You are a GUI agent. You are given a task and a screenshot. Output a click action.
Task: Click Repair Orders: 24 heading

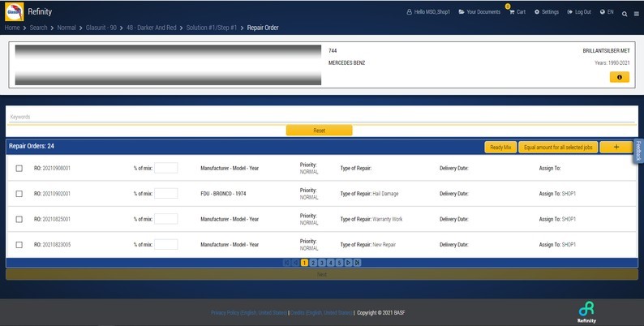(x=32, y=146)
